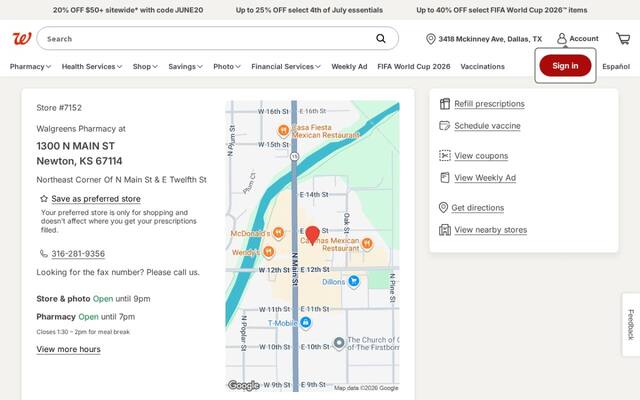
Task: Click the Church of the Firstborn marker
Action: [x=339, y=343]
